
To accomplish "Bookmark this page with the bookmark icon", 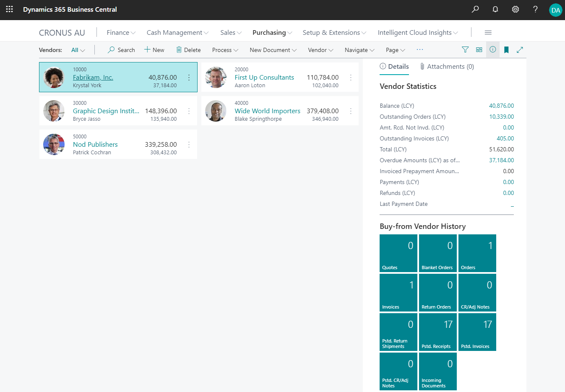I will click(x=506, y=50).
